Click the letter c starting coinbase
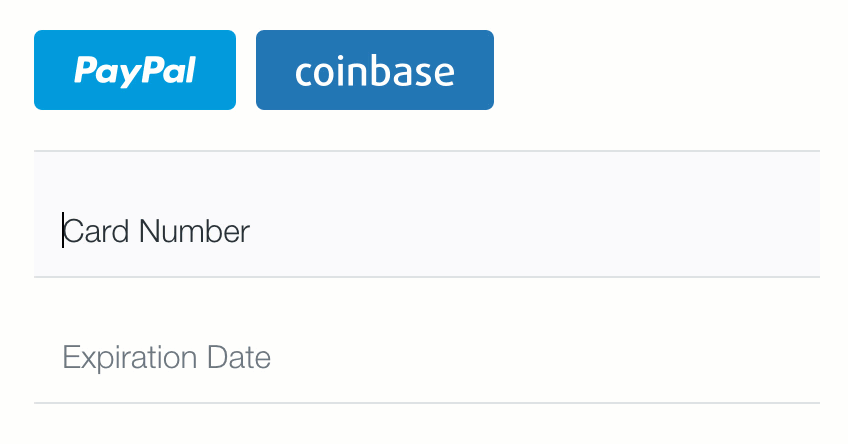The width and height of the screenshot is (848, 444). pos(304,75)
